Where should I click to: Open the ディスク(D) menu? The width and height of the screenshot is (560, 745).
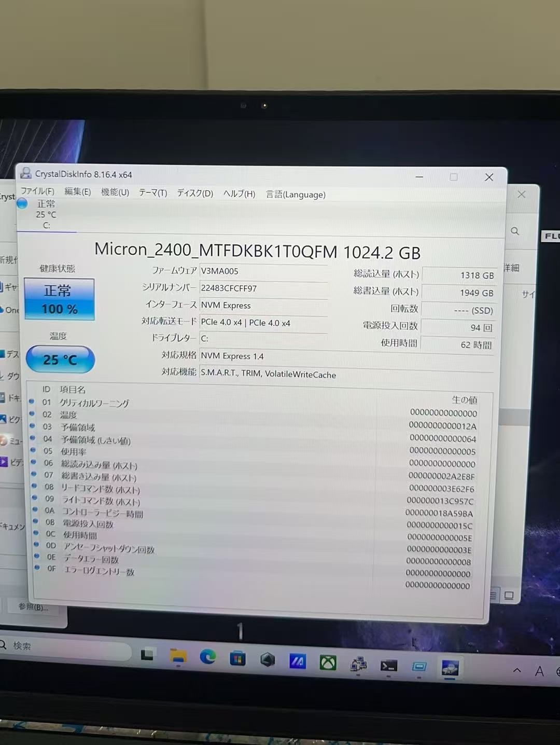click(194, 193)
